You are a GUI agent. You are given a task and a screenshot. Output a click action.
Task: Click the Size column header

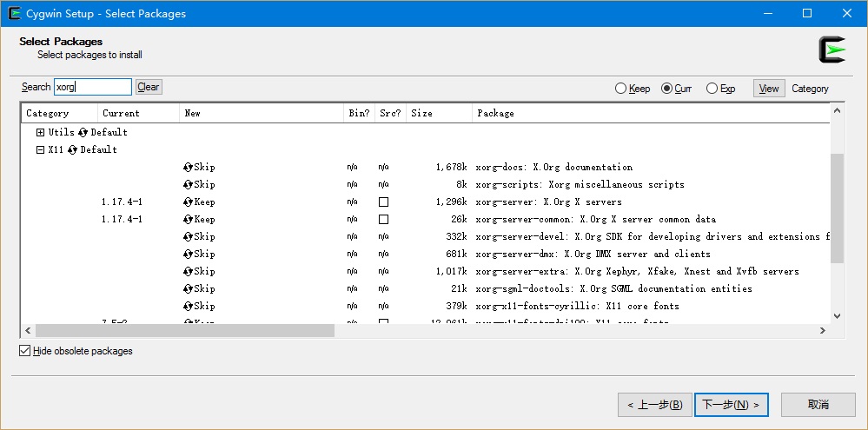click(x=439, y=113)
